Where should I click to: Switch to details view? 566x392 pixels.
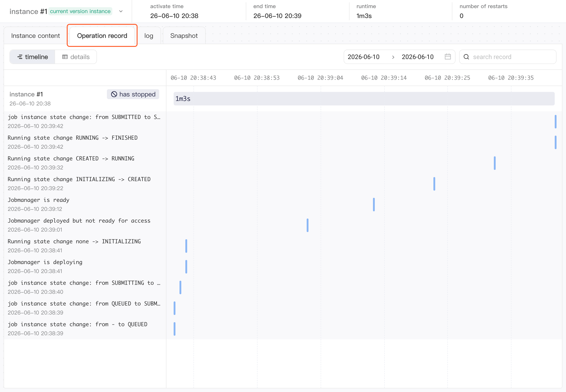76,57
